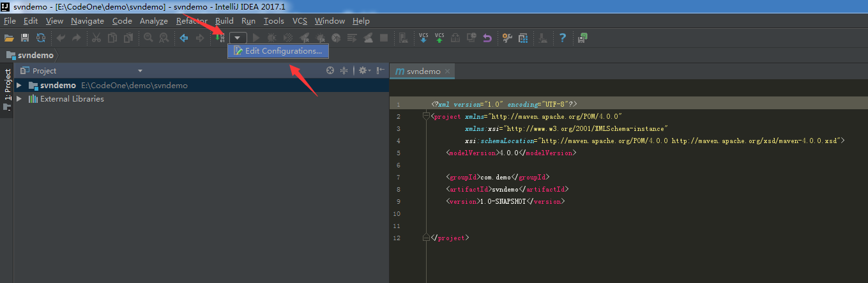Click the Undo arrow icon
Viewport: 868px width, 283px height.
coord(61,38)
